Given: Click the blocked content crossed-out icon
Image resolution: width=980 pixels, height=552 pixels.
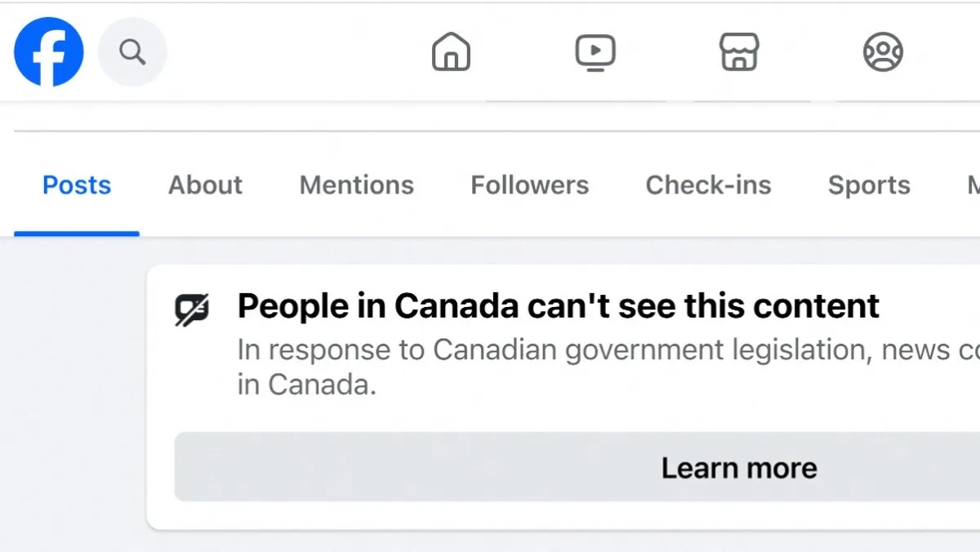Looking at the screenshot, I should (193, 309).
